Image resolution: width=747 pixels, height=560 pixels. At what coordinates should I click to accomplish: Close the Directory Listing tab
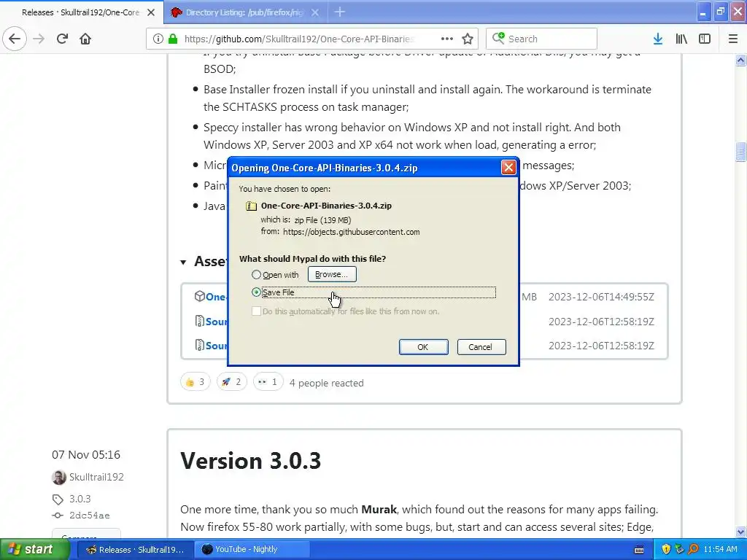tap(315, 12)
